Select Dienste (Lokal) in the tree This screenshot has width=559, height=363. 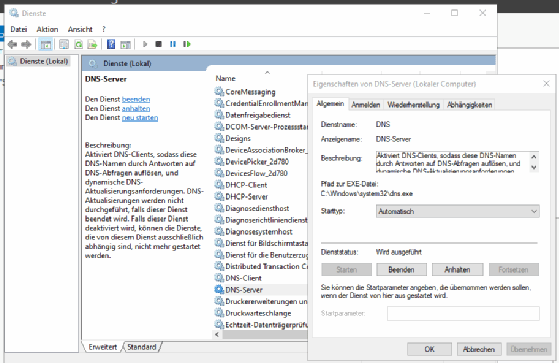tap(39, 61)
